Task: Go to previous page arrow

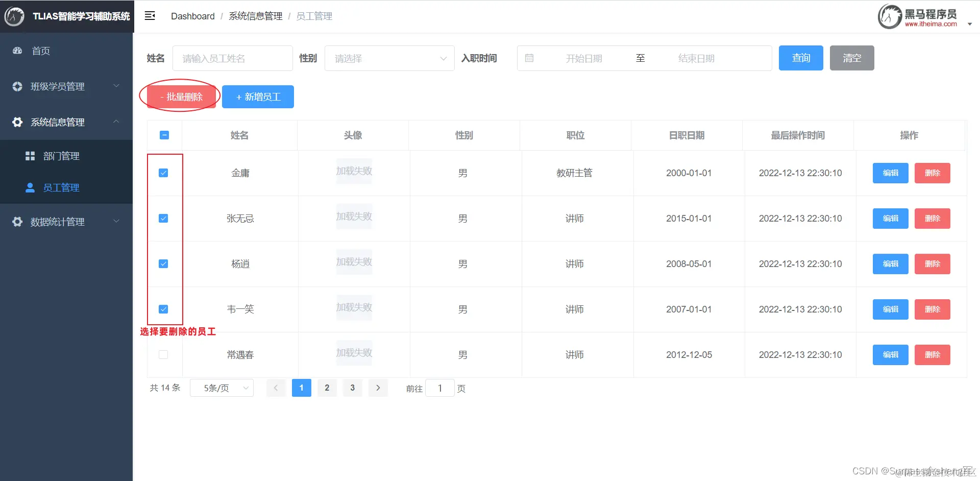Action: coord(276,388)
